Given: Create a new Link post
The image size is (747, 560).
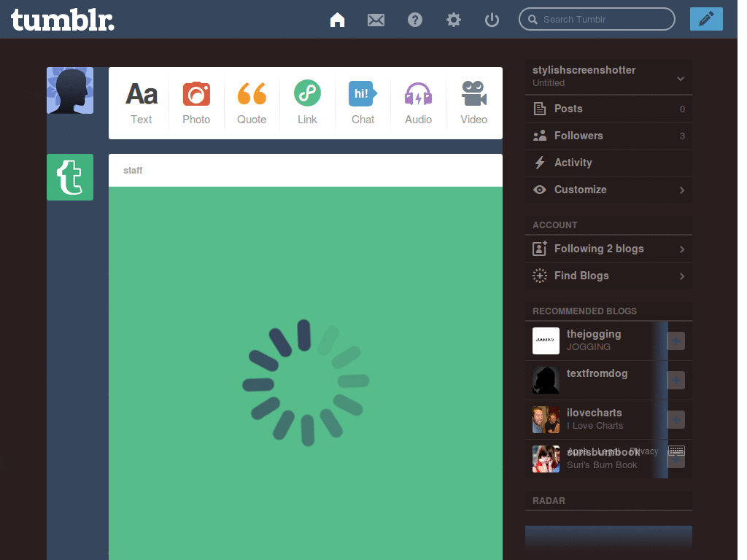Looking at the screenshot, I should pyautogui.click(x=307, y=103).
